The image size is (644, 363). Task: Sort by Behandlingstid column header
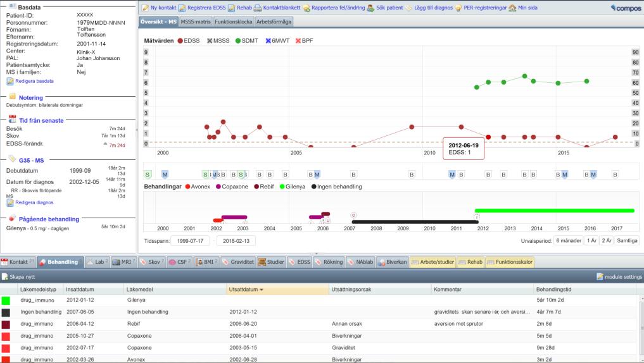586,290
